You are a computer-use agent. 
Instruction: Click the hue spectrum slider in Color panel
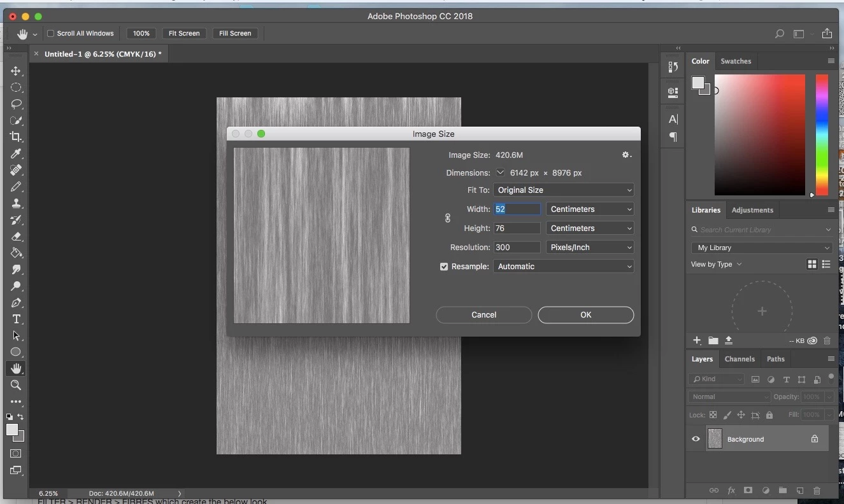pos(822,135)
